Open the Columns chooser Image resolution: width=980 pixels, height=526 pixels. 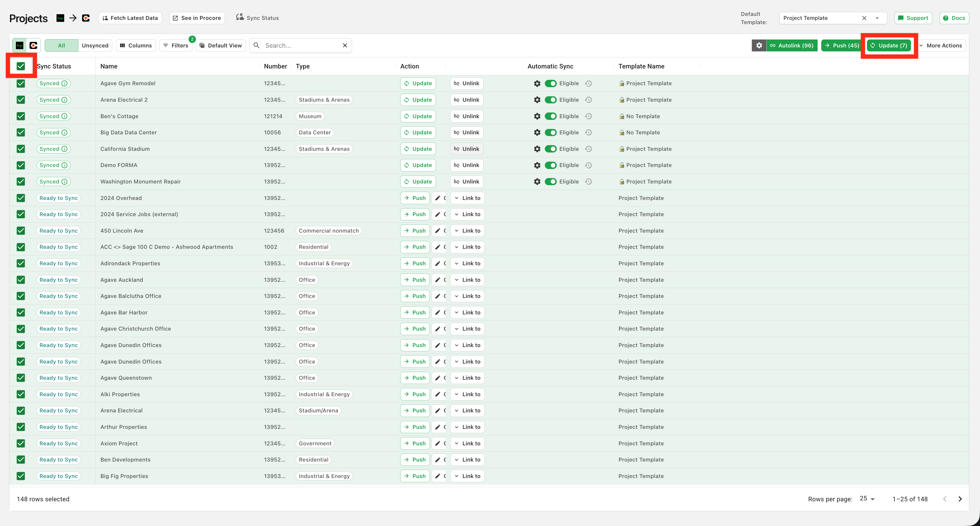[x=136, y=46]
